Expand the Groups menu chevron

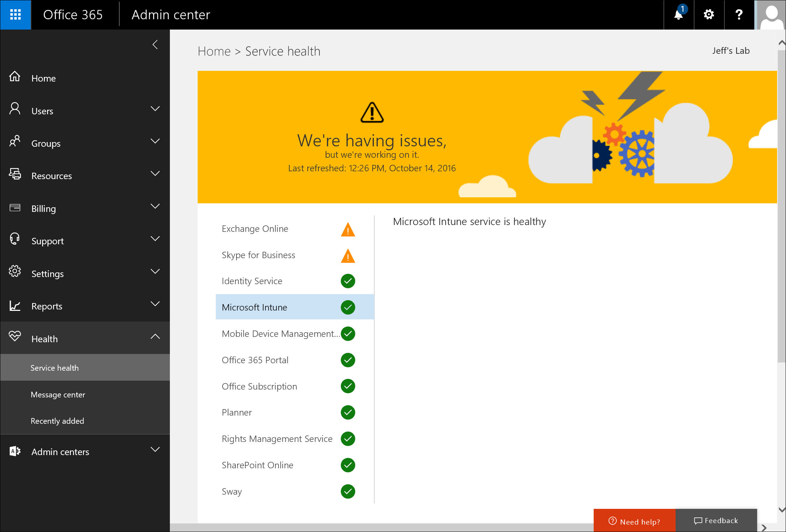click(x=155, y=141)
